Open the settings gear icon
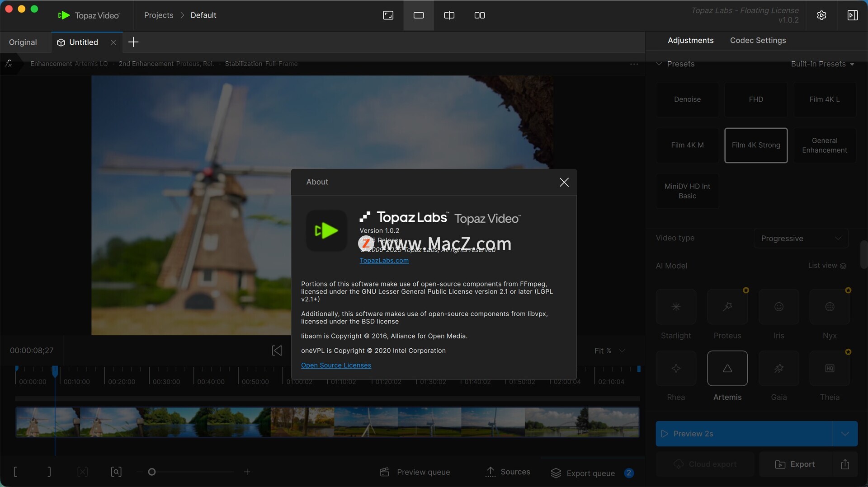This screenshot has width=868, height=487. click(821, 15)
